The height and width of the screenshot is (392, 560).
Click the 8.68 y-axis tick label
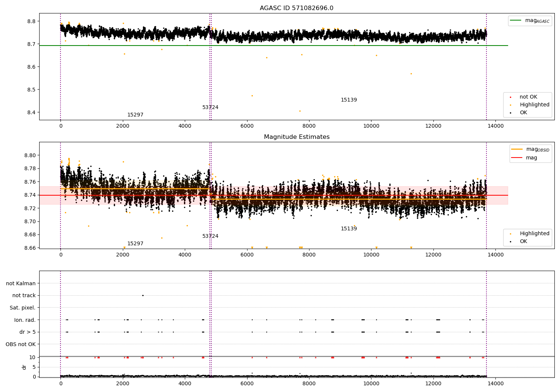tap(30, 235)
